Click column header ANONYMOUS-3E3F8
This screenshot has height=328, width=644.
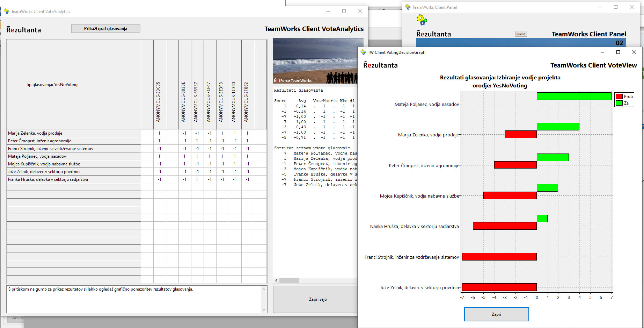pos(222,84)
